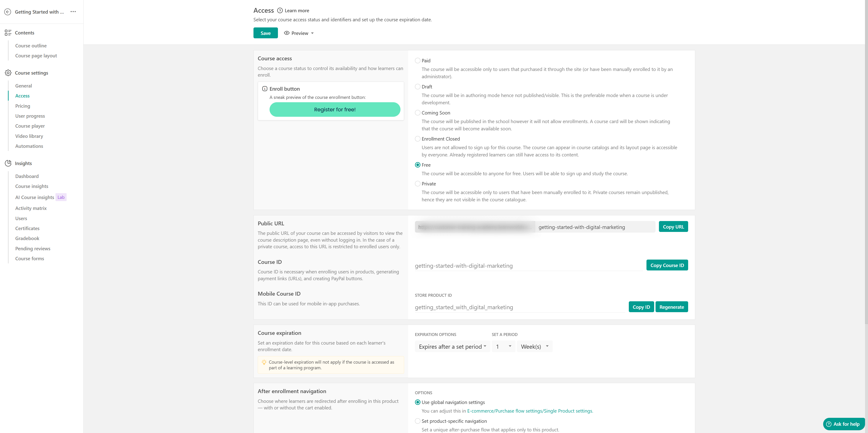The image size is (868, 433).
Task: Click the Preview eye icon
Action: click(x=287, y=33)
